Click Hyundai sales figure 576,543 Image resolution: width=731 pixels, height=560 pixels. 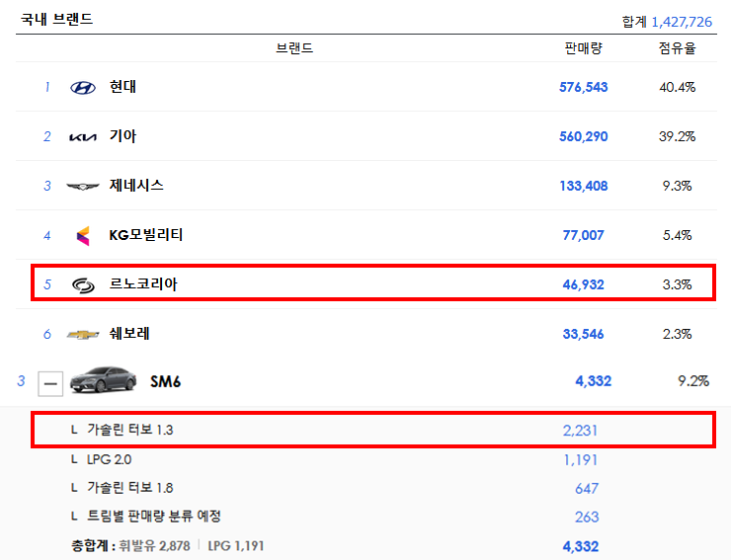(x=583, y=87)
